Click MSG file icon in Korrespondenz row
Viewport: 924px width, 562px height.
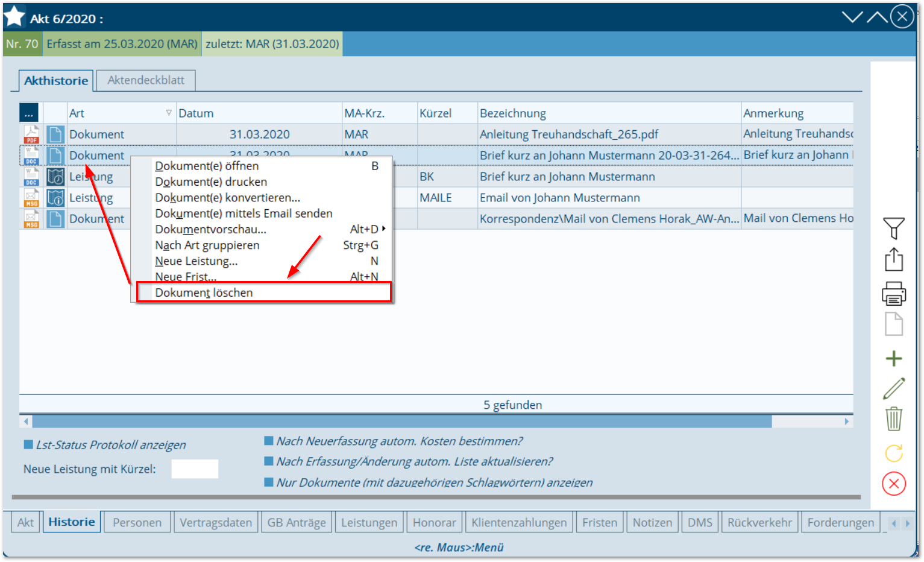click(31, 218)
